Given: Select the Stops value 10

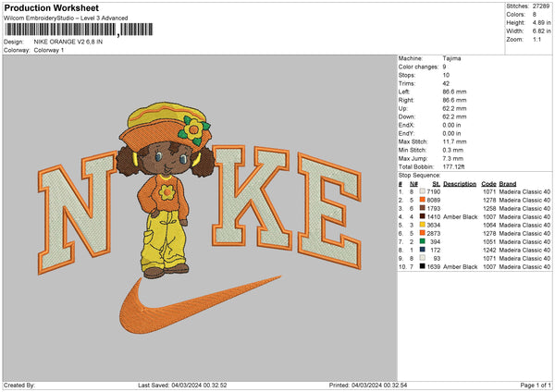Looking at the screenshot, I should [x=446, y=75].
